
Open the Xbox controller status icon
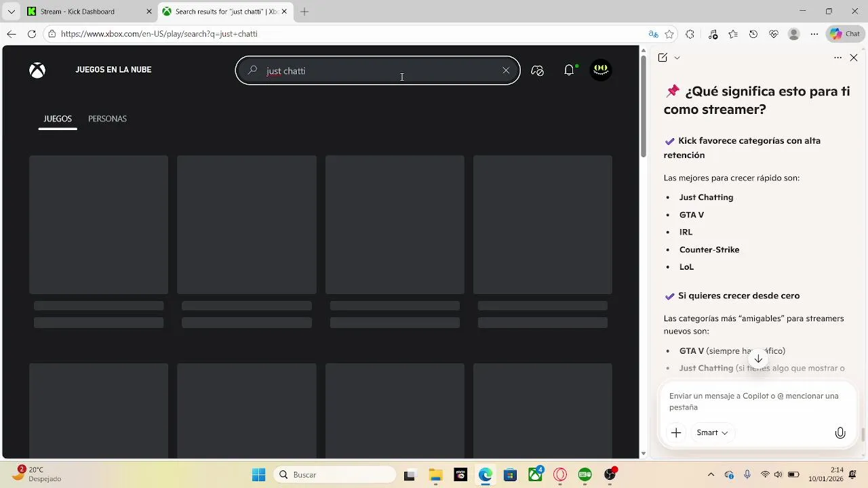tap(538, 70)
